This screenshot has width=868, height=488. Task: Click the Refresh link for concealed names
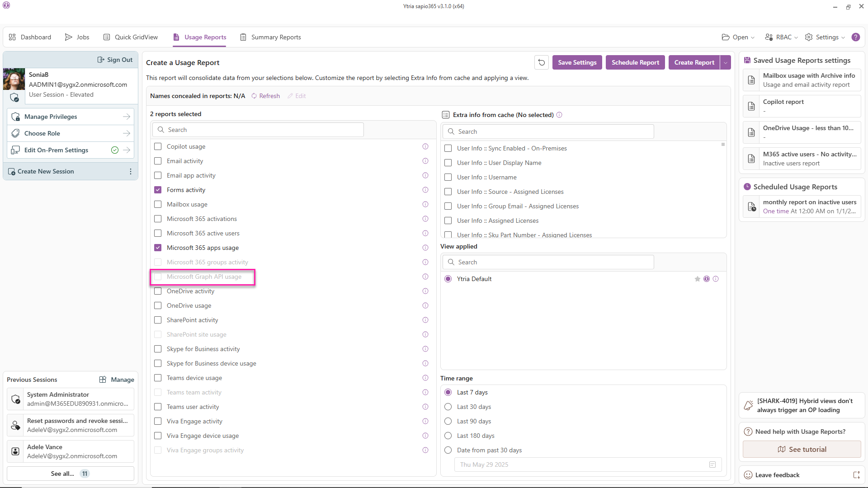[266, 96]
